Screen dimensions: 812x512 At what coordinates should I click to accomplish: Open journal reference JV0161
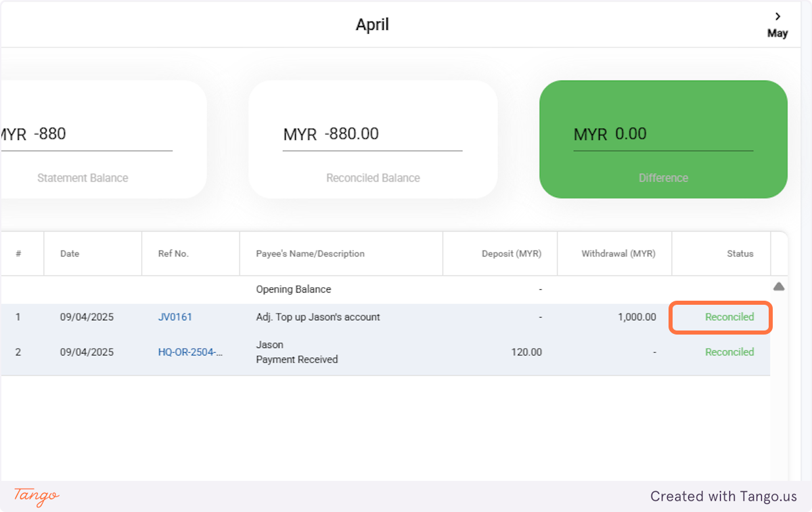point(175,317)
